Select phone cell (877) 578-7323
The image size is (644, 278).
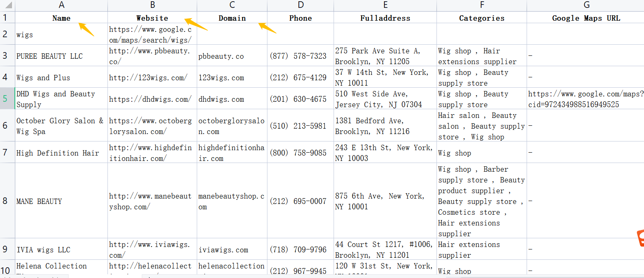[x=301, y=55]
